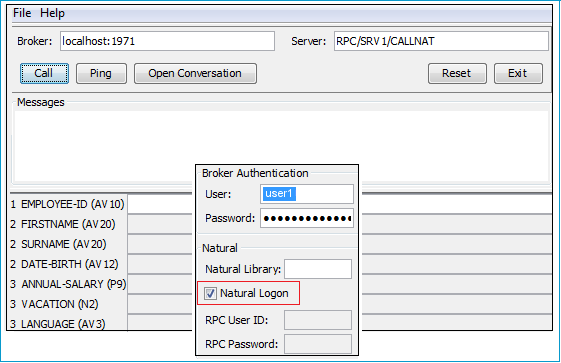
Task: Focus the Server field with RPC/SRV1/CALLNAT
Action: (x=441, y=41)
